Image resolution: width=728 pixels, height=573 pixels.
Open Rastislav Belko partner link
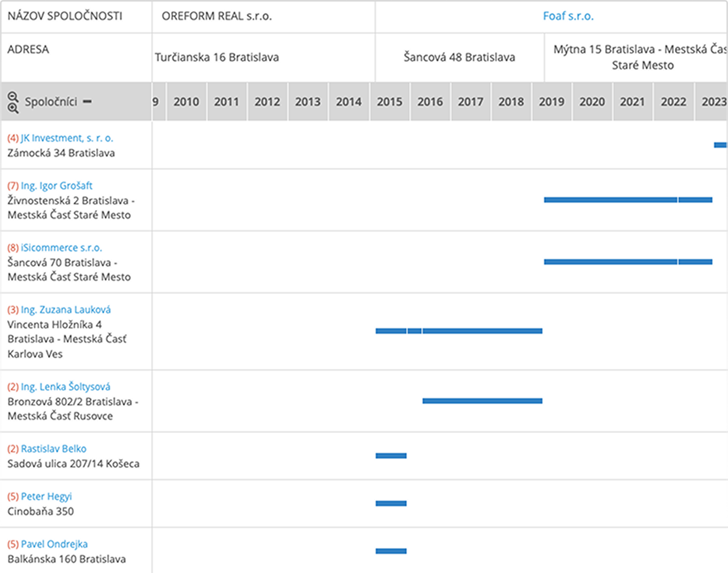pyautogui.click(x=53, y=449)
